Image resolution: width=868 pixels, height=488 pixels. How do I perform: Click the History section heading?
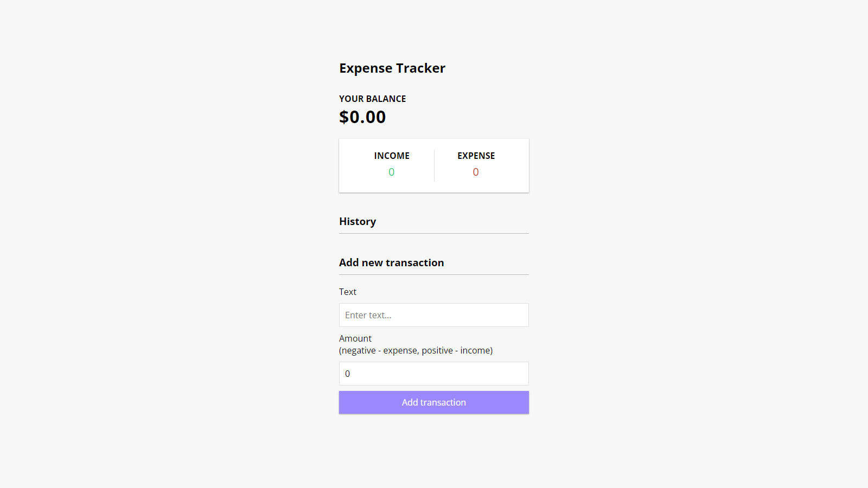pos(358,221)
